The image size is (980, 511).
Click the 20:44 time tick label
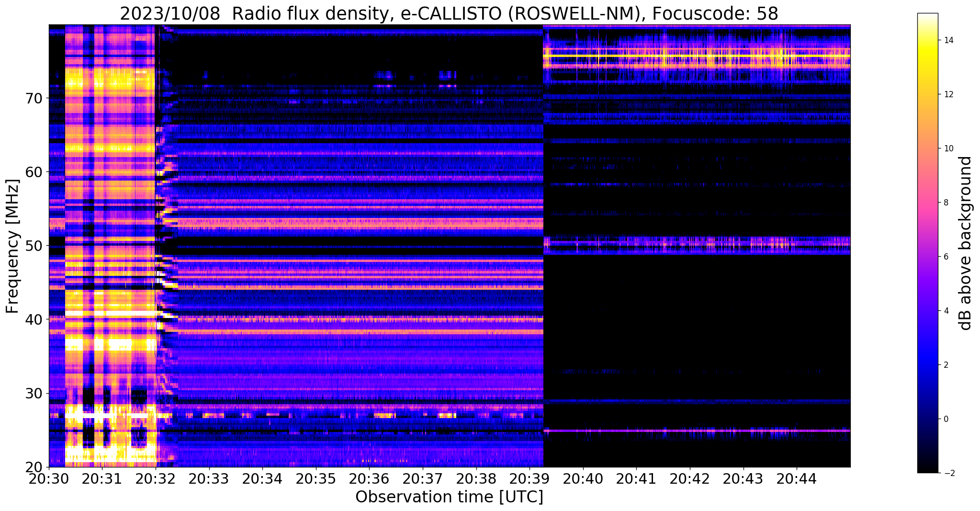[x=797, y=478]
